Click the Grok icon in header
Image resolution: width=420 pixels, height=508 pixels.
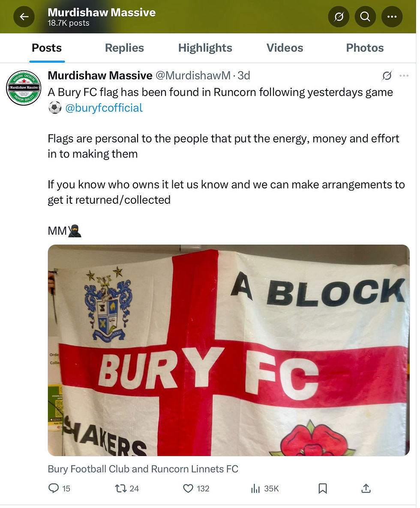[339, 17]
